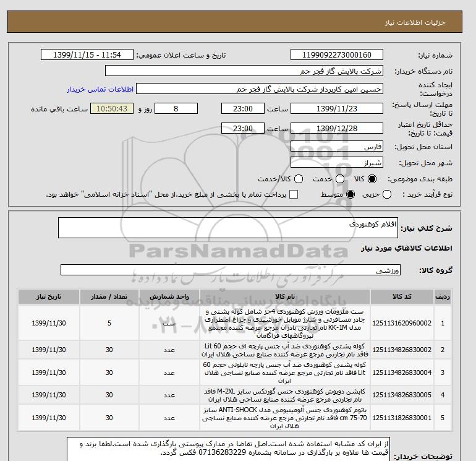Image resolution: width=476 pixels, height=461 pixels.
Task: Click the ردیف column header
Action: tap(443, 296)
